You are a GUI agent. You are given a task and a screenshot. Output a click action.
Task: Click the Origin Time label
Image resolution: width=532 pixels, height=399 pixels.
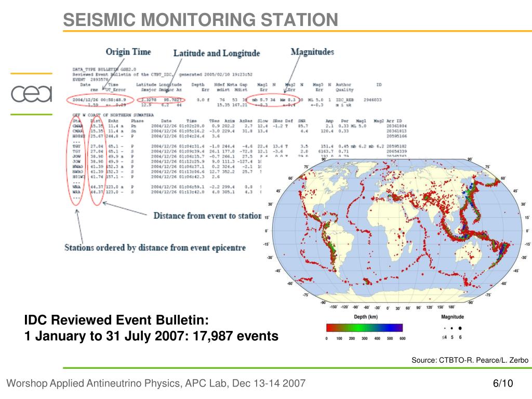coord(128,52)
